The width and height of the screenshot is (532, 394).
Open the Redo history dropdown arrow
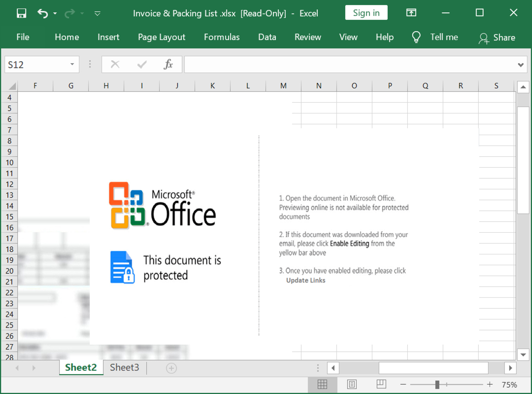pos(82,14)
